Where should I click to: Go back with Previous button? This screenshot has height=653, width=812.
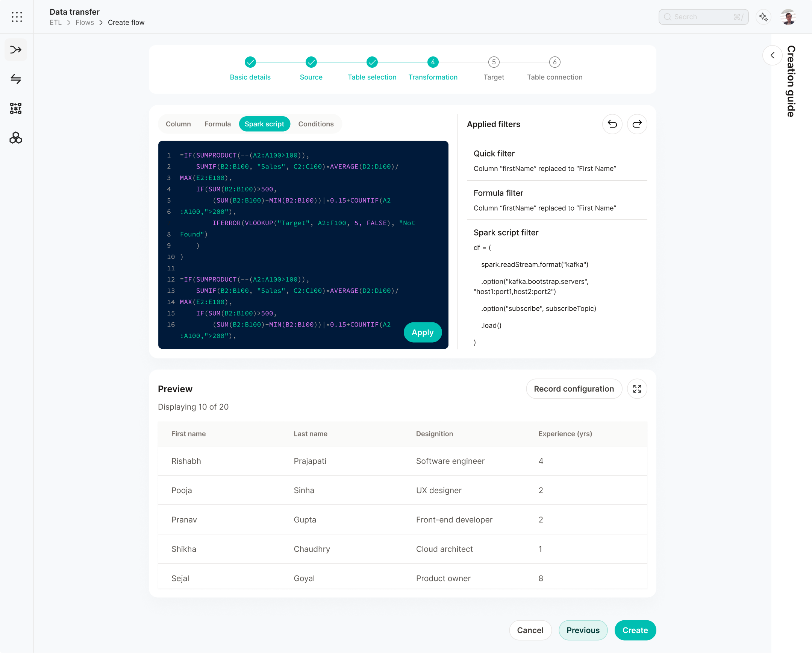tap(583, 630)
